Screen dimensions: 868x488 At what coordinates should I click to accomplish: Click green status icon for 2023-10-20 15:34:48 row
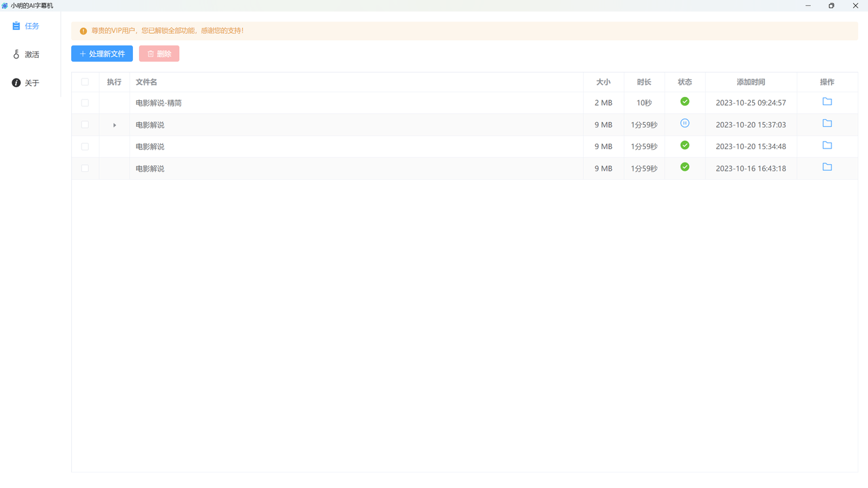click(x=685, y=145)
